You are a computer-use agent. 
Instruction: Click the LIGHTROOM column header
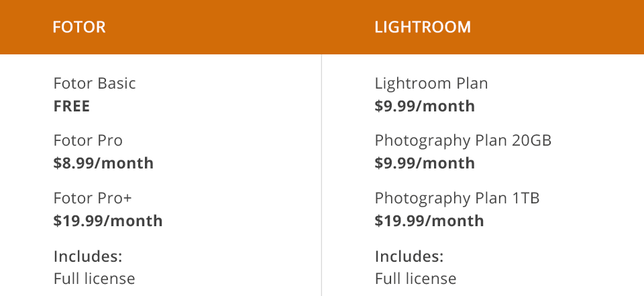[423, 28]
